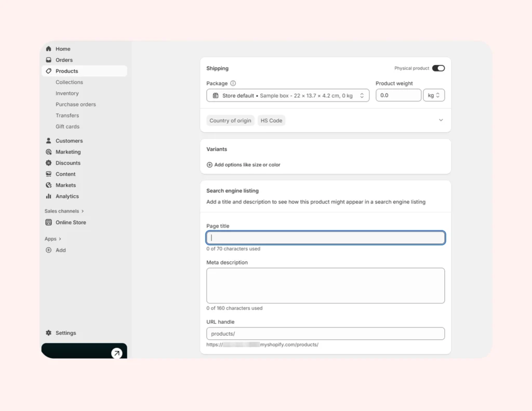Expand the customs information chevron
This screenshot has height=411, width=532.
(441, 120)
